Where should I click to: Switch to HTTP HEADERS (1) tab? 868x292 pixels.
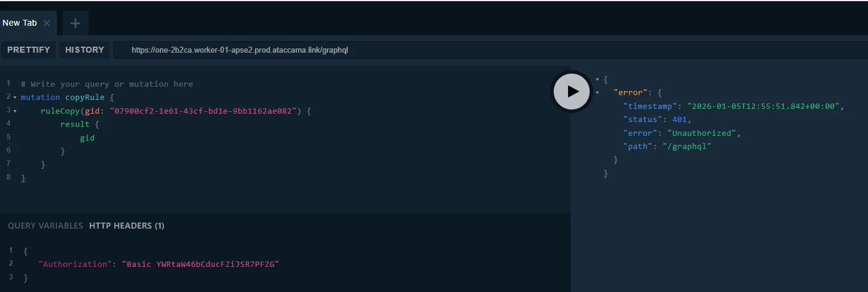(x=127, y=226)
